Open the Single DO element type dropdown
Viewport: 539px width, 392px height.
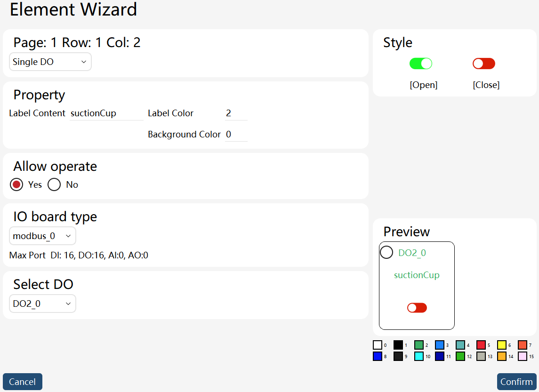point(50,62)
